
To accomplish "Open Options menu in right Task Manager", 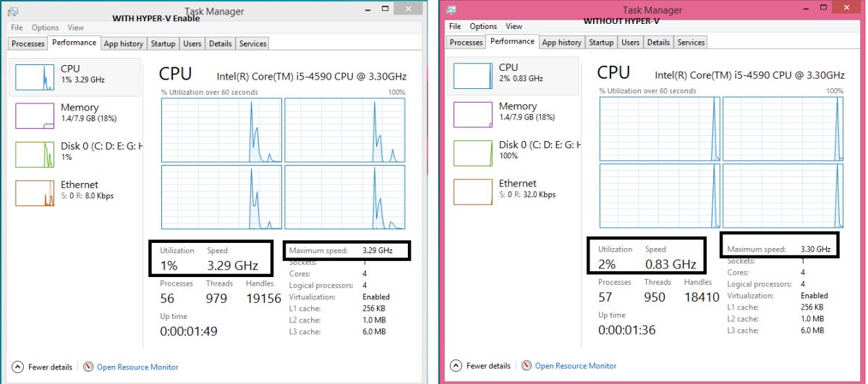I will [x=483, y=26].
